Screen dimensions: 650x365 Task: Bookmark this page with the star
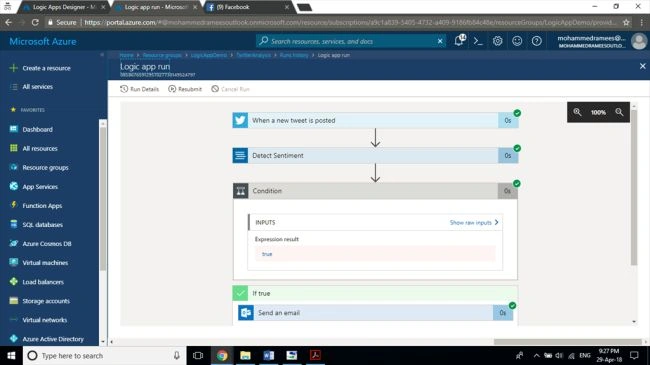(x=626, y=22)
